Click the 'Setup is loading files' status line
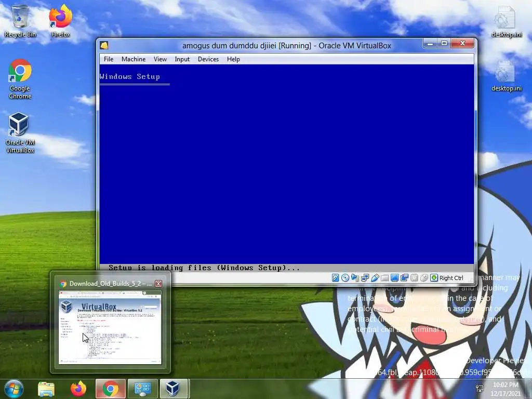 [x=204, y=268]
